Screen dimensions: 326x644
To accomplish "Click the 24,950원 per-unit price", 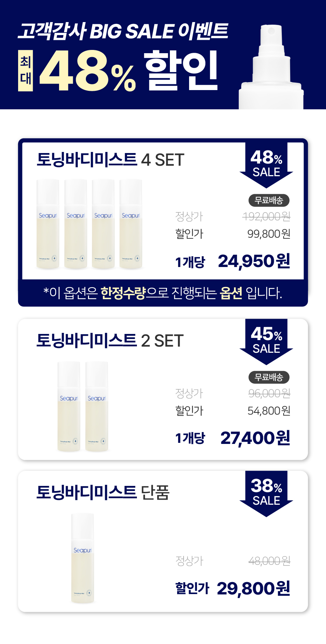I will click(x=254, y=261).
